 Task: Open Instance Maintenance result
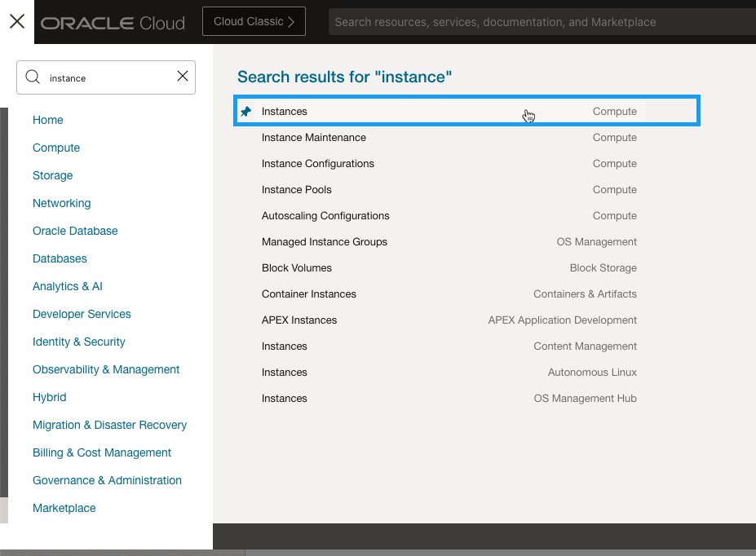click(x=314, y=138)
